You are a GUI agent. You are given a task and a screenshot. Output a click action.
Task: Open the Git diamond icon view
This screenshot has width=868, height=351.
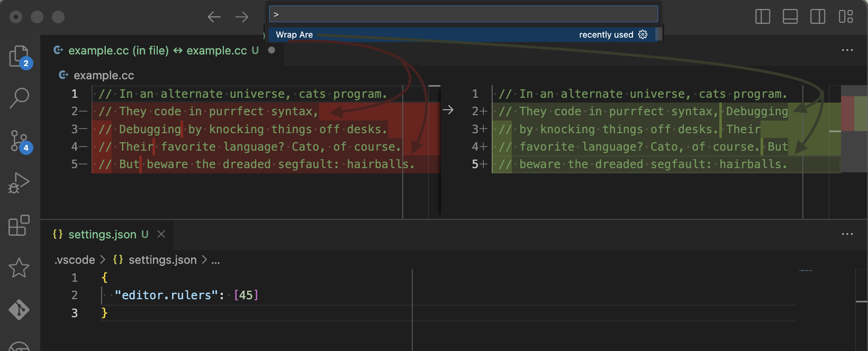[x=20, y=310]
